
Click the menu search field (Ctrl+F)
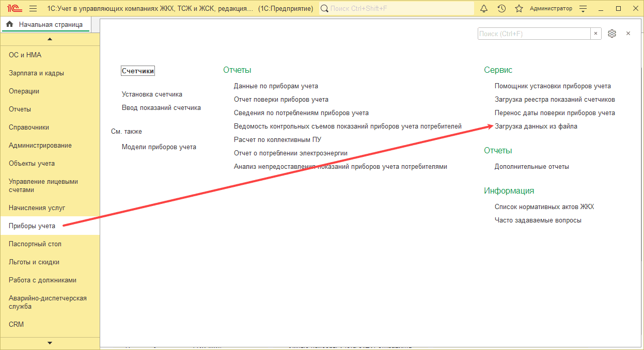tap(533, 34)
